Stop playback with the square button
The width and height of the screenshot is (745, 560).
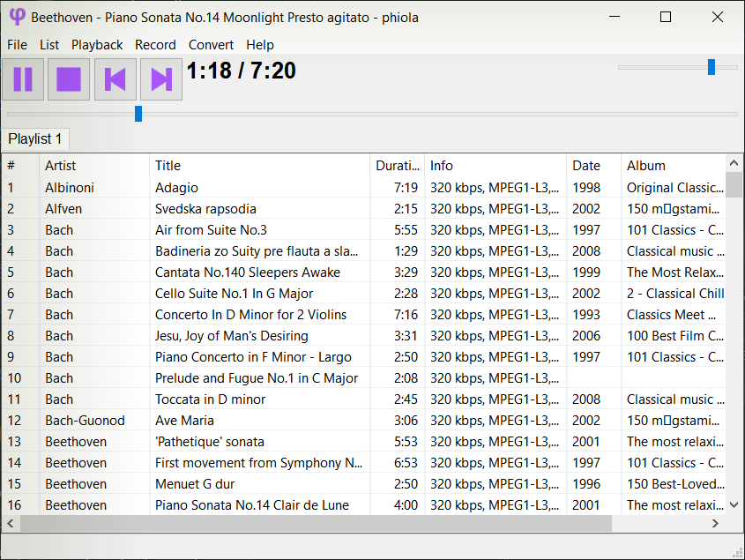(69, 79)
